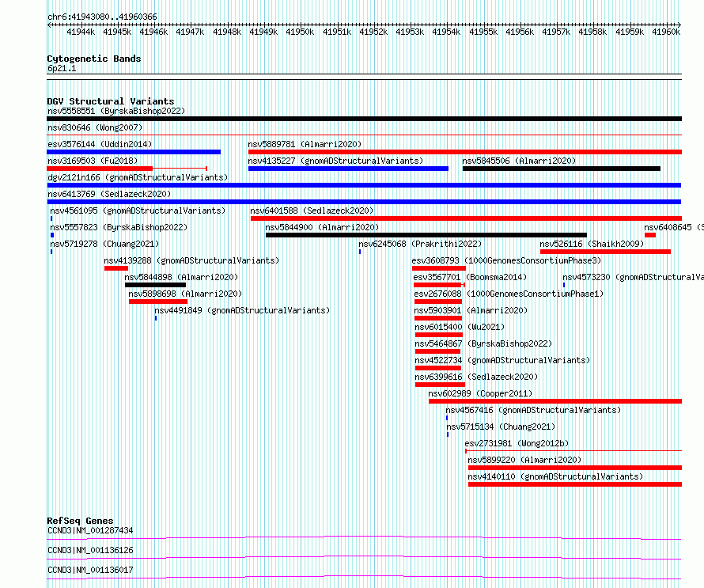Open nsv4567416 (gnomADStructuralVariants) variant
Image resolution: width=704 pixels, height=588 pixels.
(533, 410)
